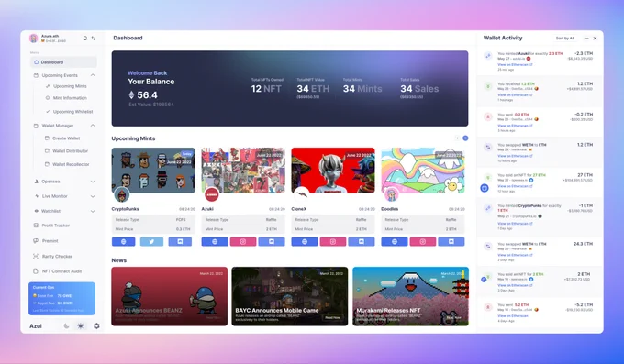Viewport: 624px width, 364px height.
Task: Open Doodles website globe button
Action: pos(395,241)
